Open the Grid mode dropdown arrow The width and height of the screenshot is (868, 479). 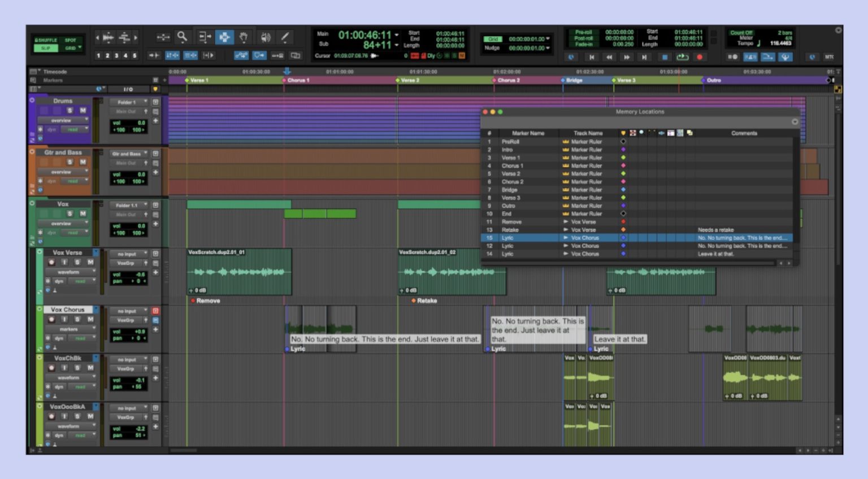click(80, 47)
